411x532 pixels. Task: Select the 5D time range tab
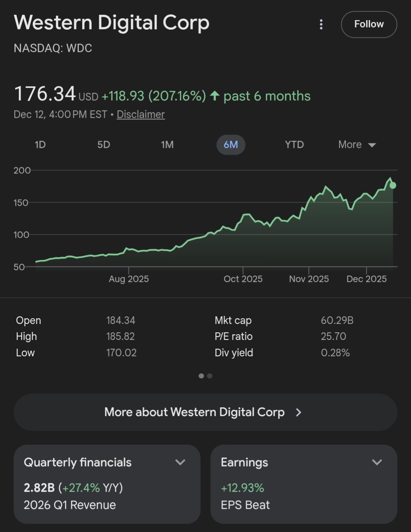point(104,145)
